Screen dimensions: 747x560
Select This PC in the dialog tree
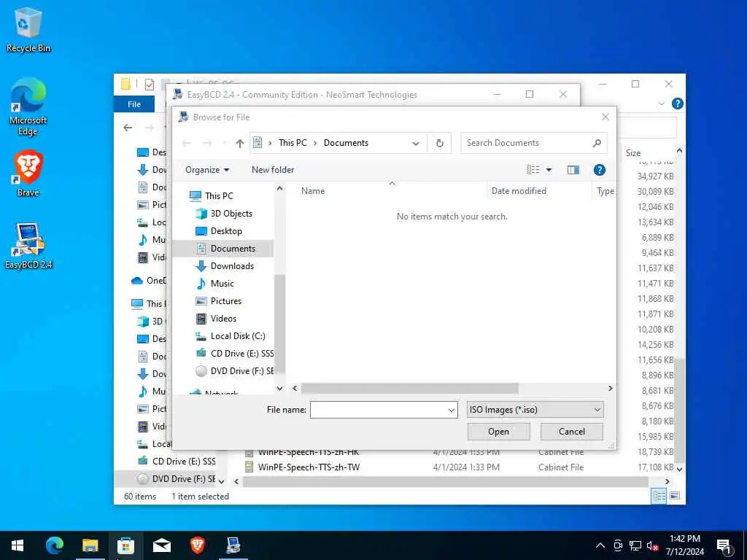click(x=219, y=196)
